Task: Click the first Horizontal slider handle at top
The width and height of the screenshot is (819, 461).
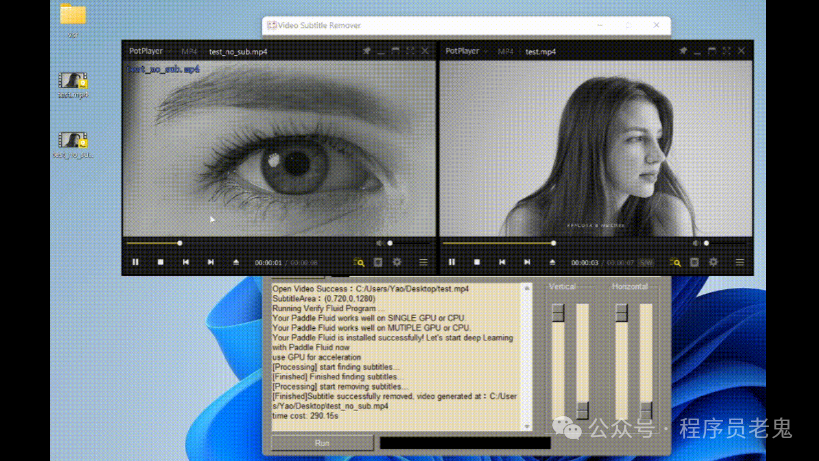Action: (622, 312)
